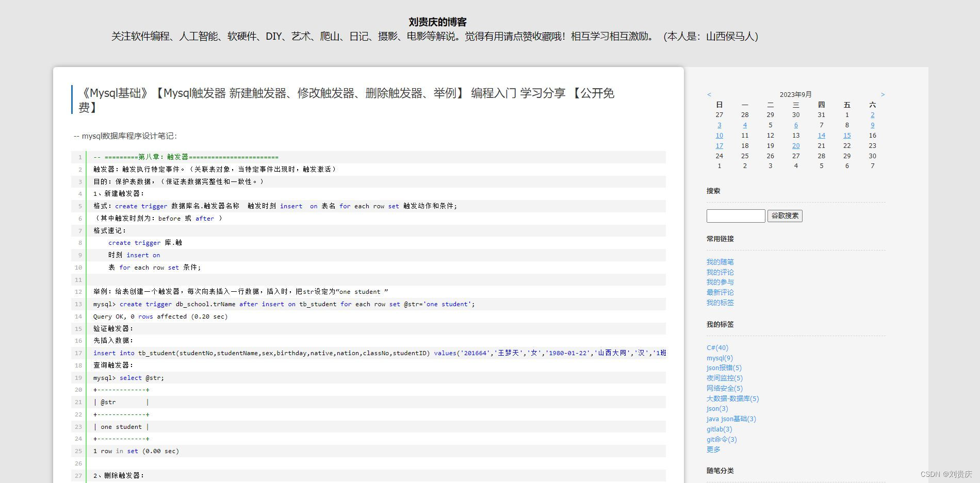Viewport: 980px width, 483px height.
Task: Click code line 17 insert into tb_student
Action: click(380, 353)
